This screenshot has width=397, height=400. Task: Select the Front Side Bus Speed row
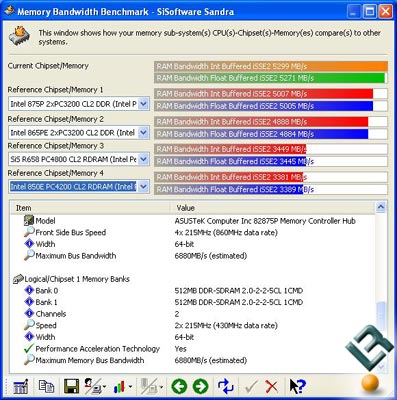tap(192, 232)
